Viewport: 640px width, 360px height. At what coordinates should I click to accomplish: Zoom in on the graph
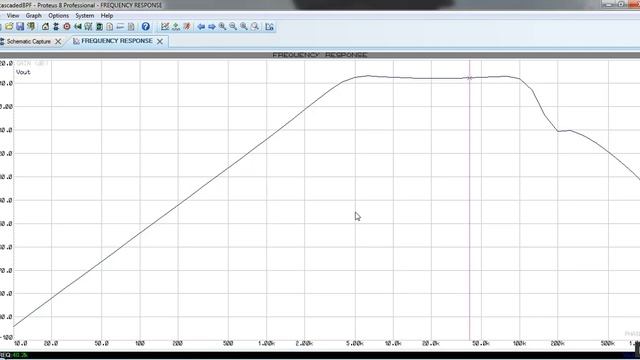pos(222,27)
